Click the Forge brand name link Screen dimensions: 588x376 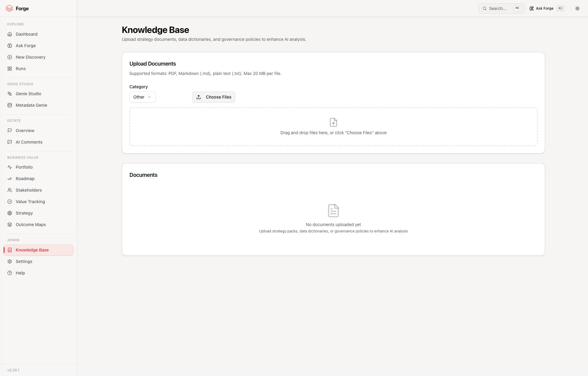[x=22, y=8]
